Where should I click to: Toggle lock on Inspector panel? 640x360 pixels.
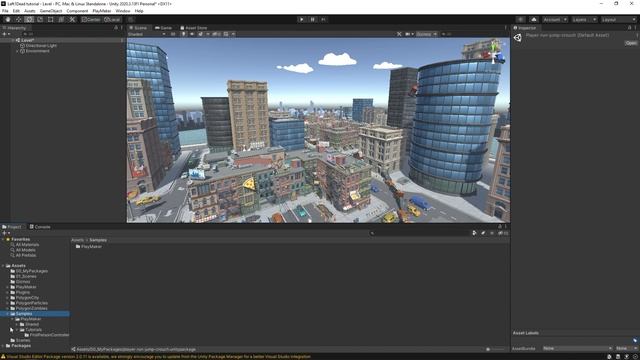pos(629,28)
